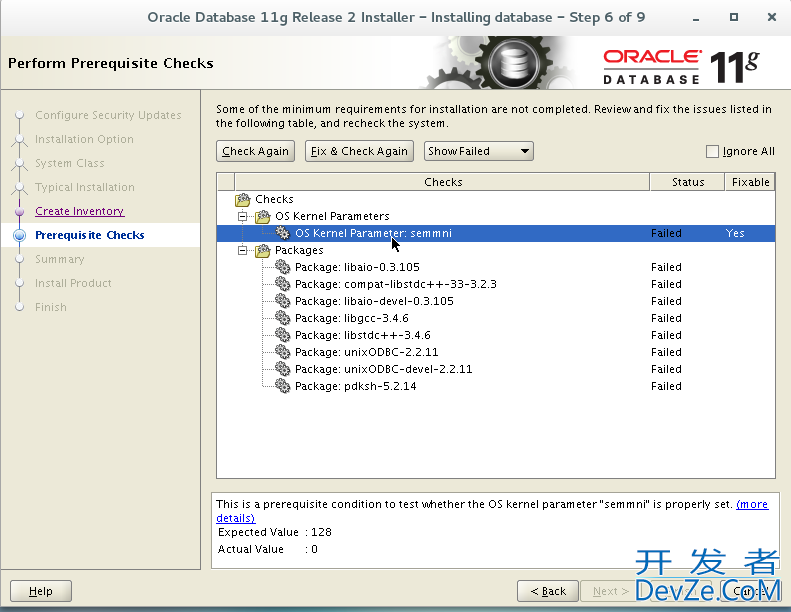
Task: Click Yes fixable value for semmni
Action: 735,233
